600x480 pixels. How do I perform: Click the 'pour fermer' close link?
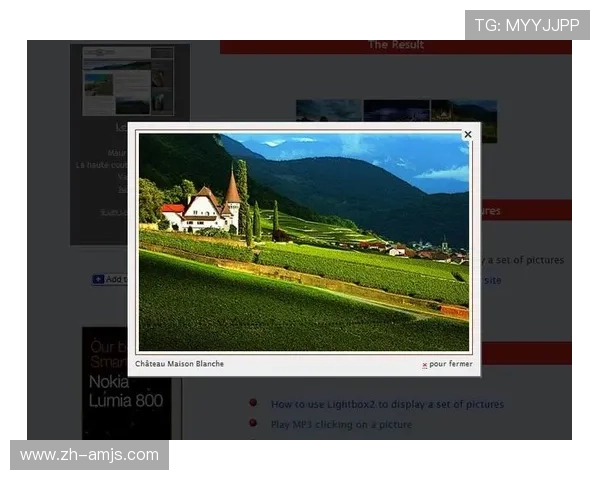coord(451,364)
